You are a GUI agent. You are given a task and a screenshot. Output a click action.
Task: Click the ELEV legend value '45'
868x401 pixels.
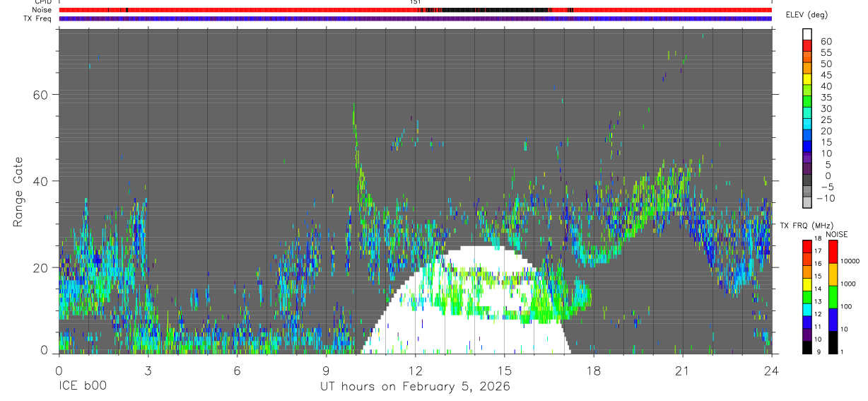pos(826,75)
